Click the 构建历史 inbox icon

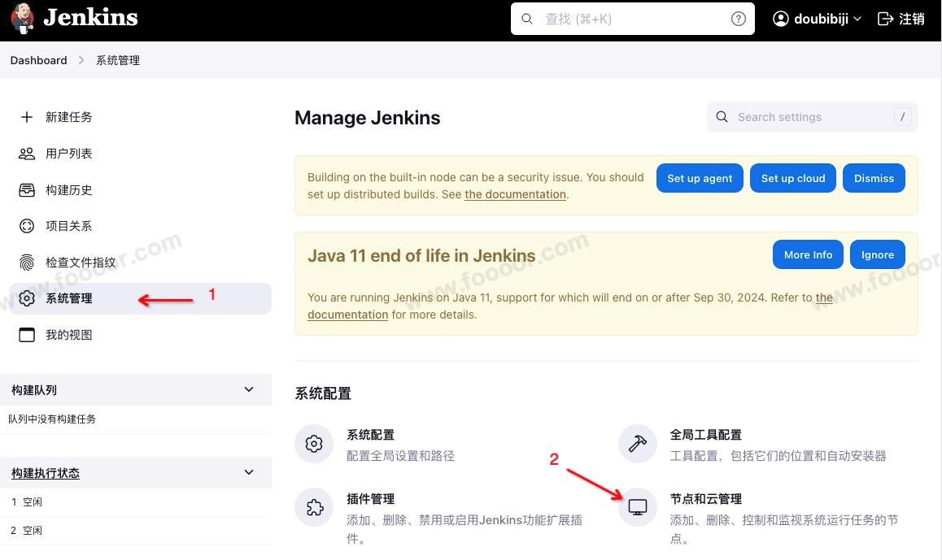tap(27, 190)
